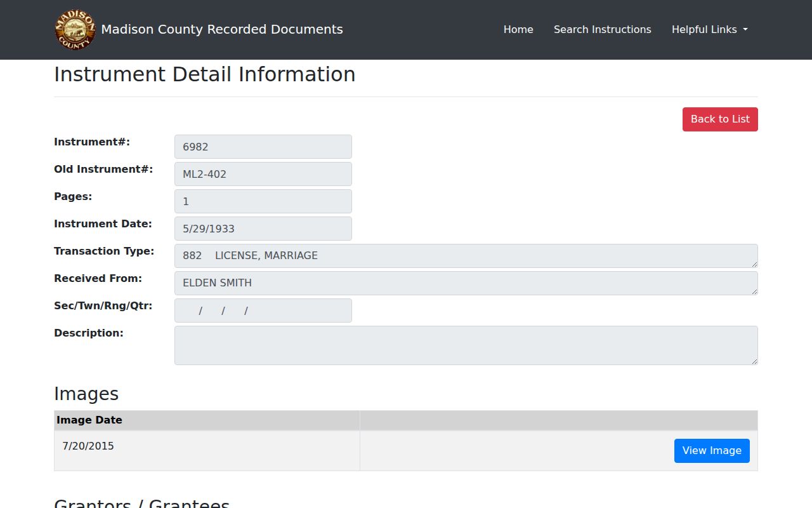Click the Sec/Twn/Rng/Qtr field
This screenshot has height=508, width=812.
[x=263, y=311]
